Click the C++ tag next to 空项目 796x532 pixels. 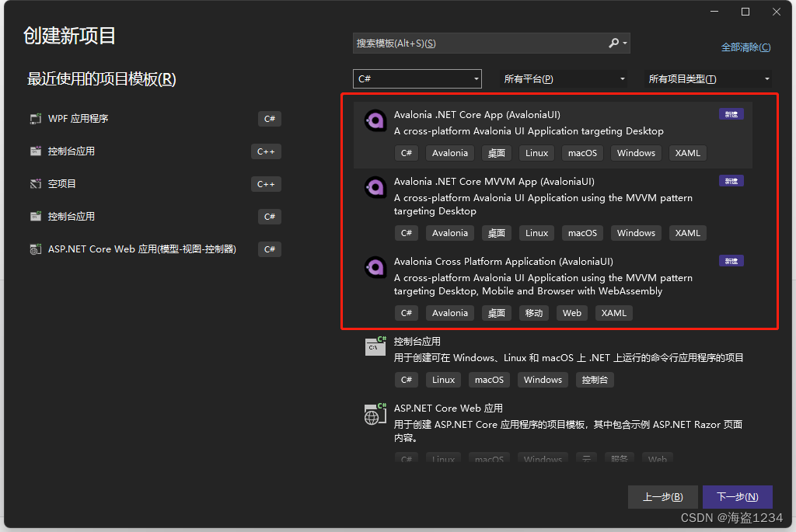point(266,183)
